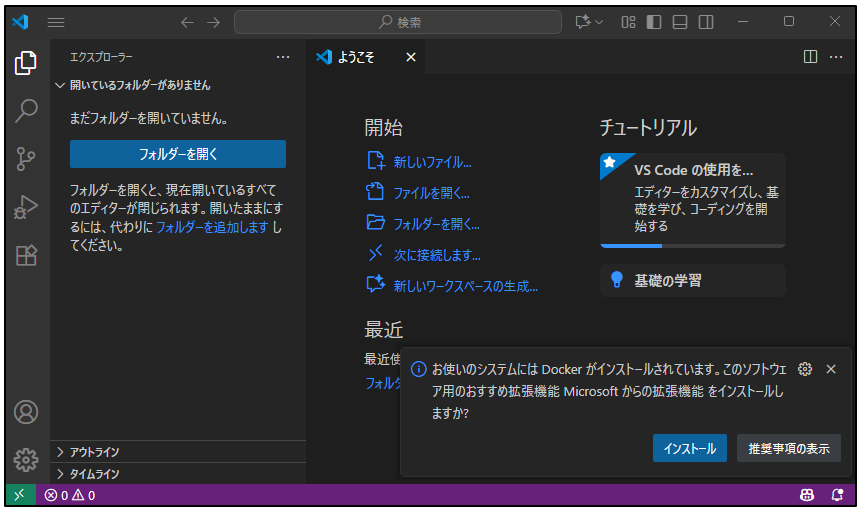Toggle the primary side bar layout button
This screenshot has height=510, width=861.
654,22
